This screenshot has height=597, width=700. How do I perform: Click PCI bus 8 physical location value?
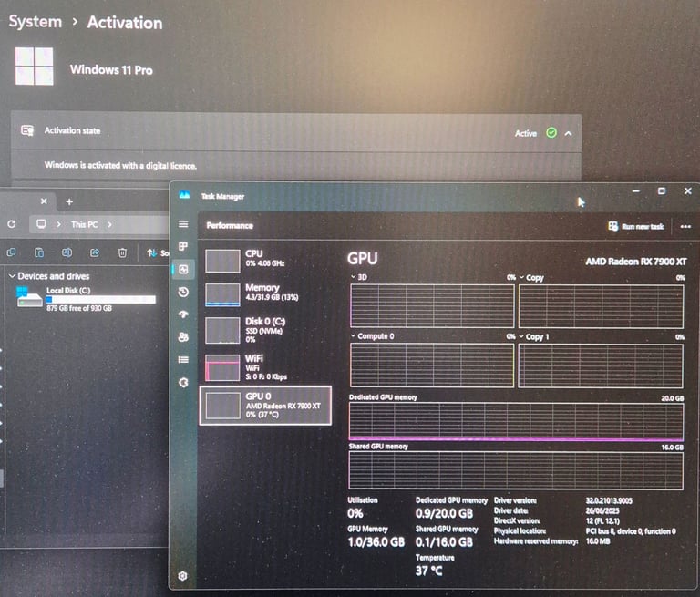point(631,531)
